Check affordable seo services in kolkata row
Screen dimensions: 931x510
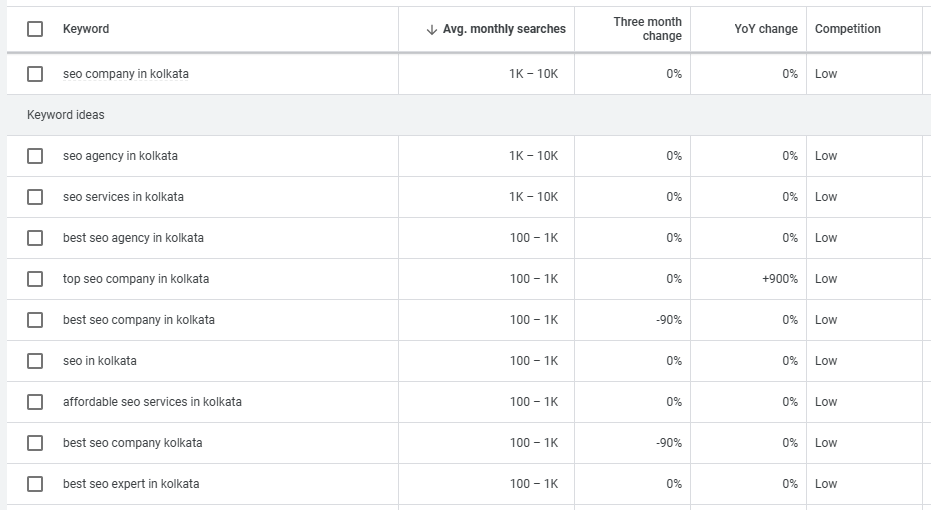pyautogui.click(x=35, y=402)
